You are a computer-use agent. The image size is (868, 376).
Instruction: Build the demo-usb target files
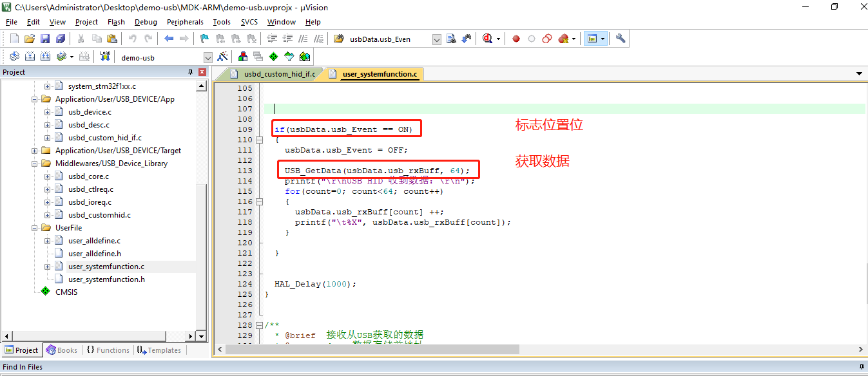click(x=29, y=57)
